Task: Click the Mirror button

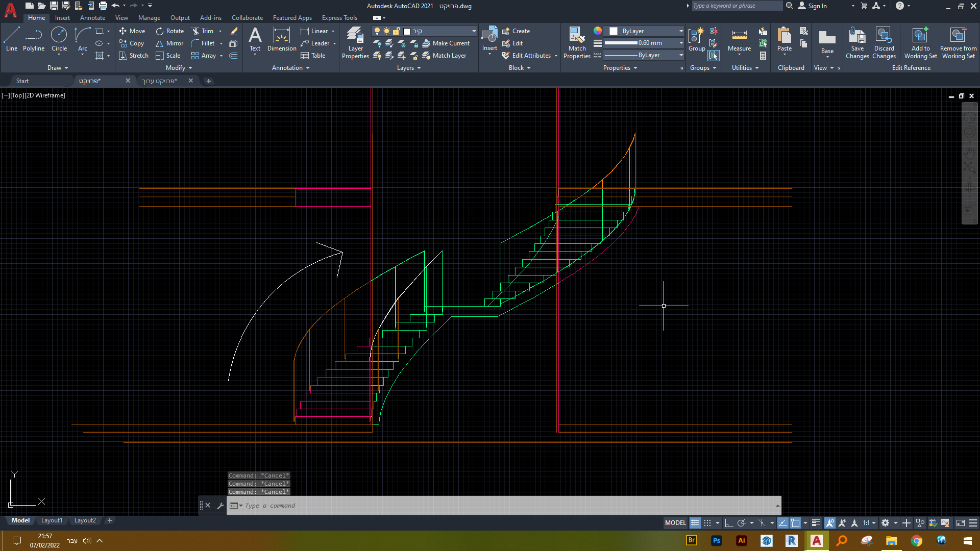Action: coord(169,43)
